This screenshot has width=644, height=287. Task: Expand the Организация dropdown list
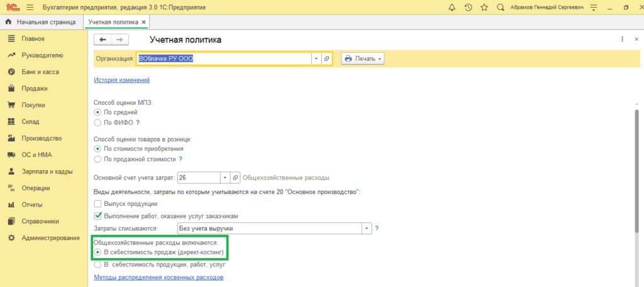click(316, 58)
